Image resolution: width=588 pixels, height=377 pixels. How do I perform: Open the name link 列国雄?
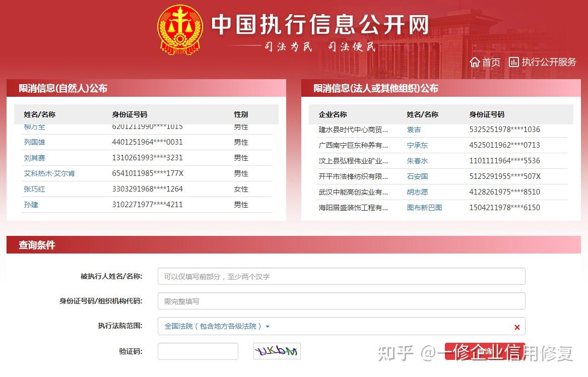click(x=35, y=142)
